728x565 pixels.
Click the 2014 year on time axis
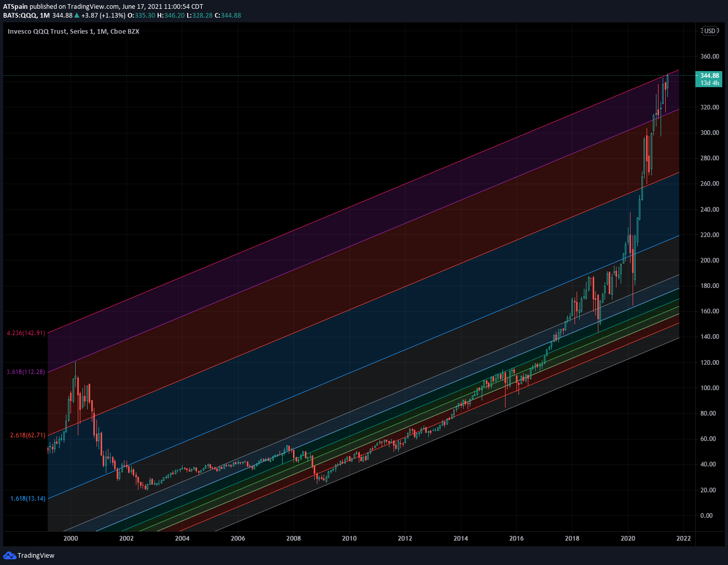pyautogui.click(x=461, y=539)
